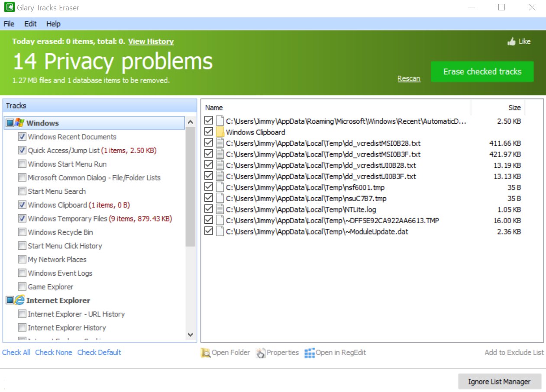
Task: Open the File menu
Action: pos(9,24)
